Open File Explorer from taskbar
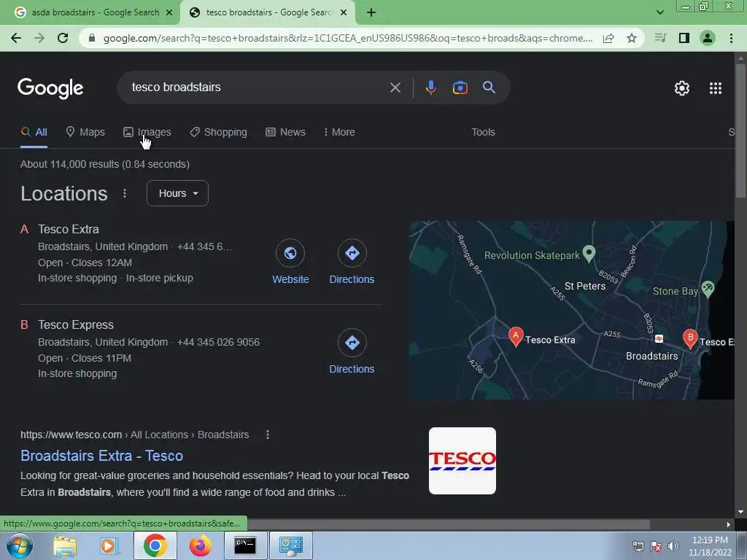Viewport: 747px width, 560px height. pyautogui.click(x=65, y=545)
